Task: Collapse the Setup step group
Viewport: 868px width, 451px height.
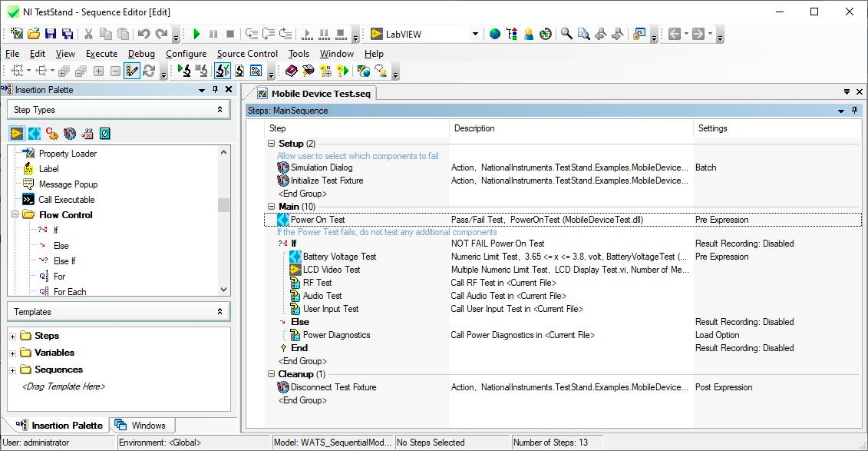Action: click(271, 144)
